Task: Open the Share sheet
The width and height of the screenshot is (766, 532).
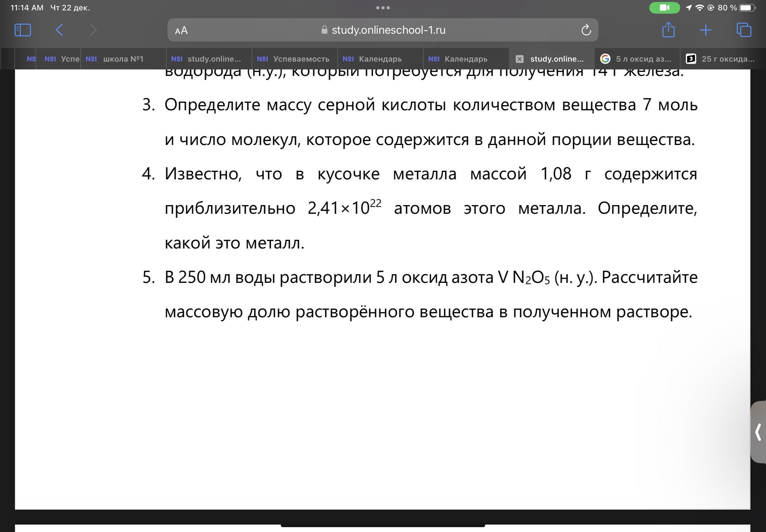Action: [x=668, y=29]
